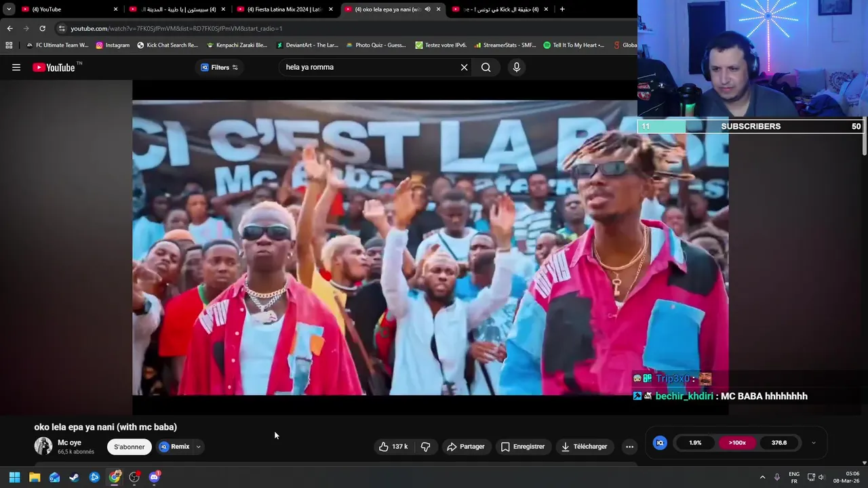Expand the stats panel chevron
This screenshot has width=868, height=488.
pos(814,443)
